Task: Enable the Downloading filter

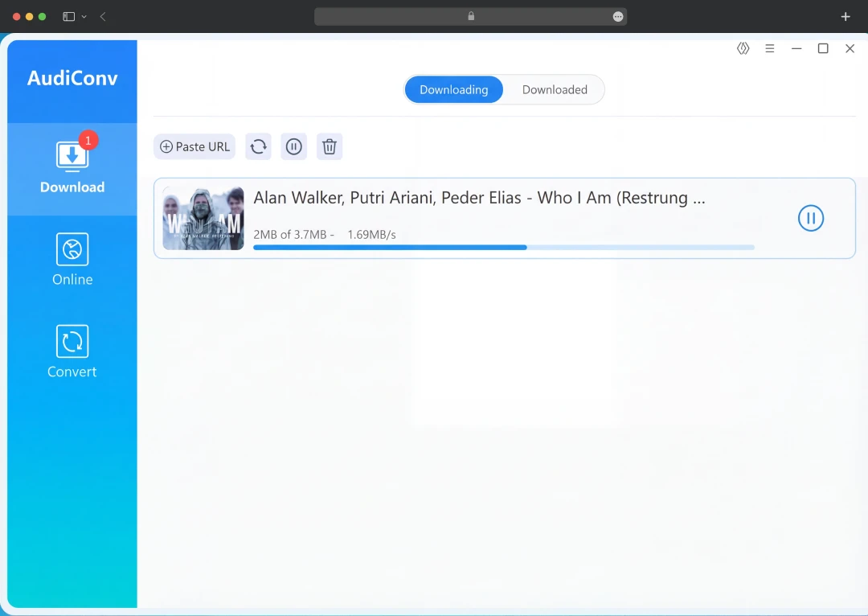Action: click(454, 89)
